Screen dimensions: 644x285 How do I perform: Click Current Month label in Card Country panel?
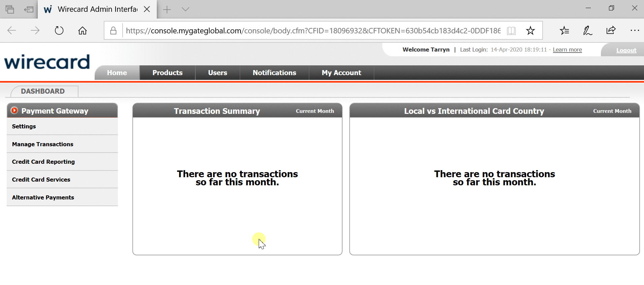point(612,111)
